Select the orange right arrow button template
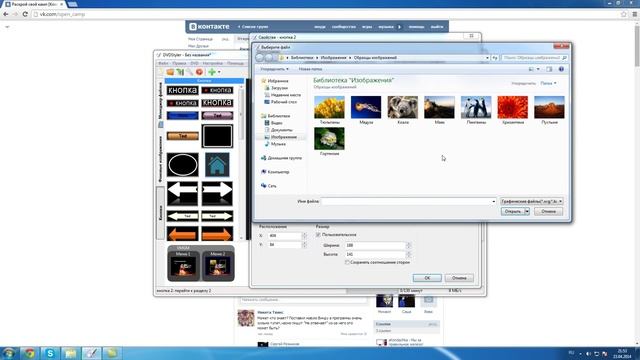Screen dimensions: 640x360 tap(217, 234)
